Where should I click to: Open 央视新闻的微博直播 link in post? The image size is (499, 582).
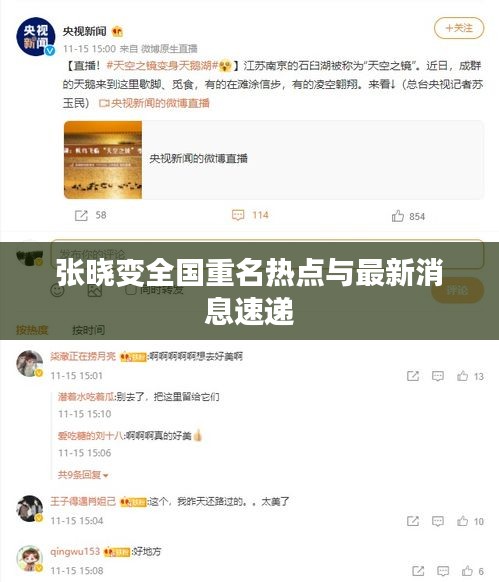[154, 103]
